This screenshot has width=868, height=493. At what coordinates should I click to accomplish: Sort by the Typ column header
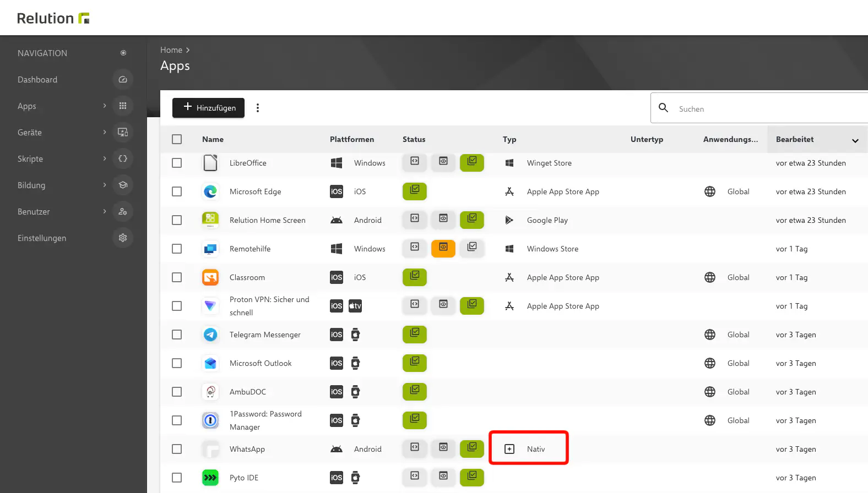pos(509,140)
